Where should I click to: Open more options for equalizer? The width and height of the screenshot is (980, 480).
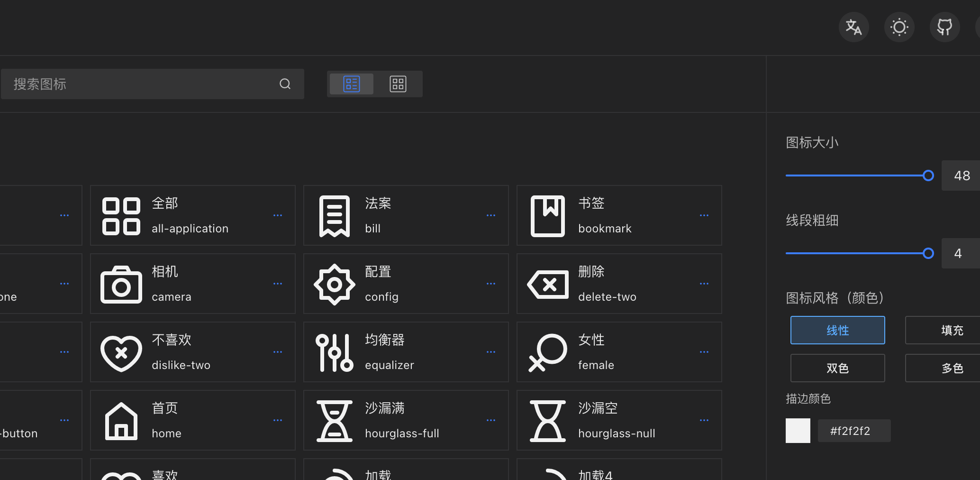(x=491, y=352)
